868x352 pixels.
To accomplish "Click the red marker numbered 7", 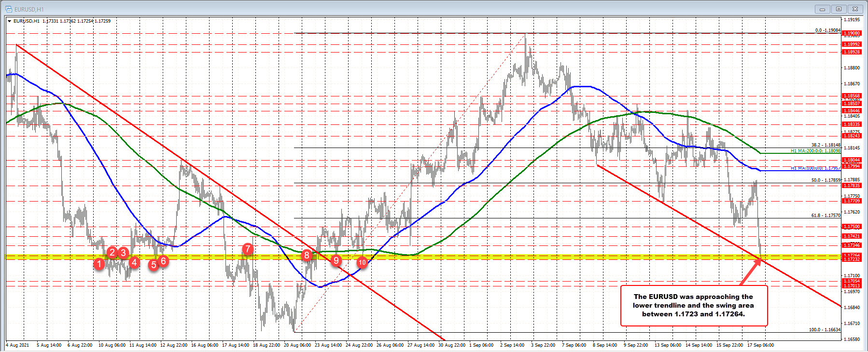I will (247, 249).
